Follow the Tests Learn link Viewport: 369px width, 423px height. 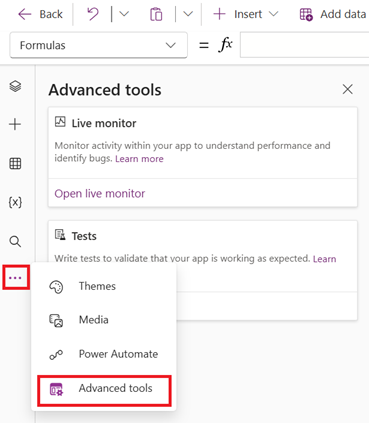tap(324, 259)
